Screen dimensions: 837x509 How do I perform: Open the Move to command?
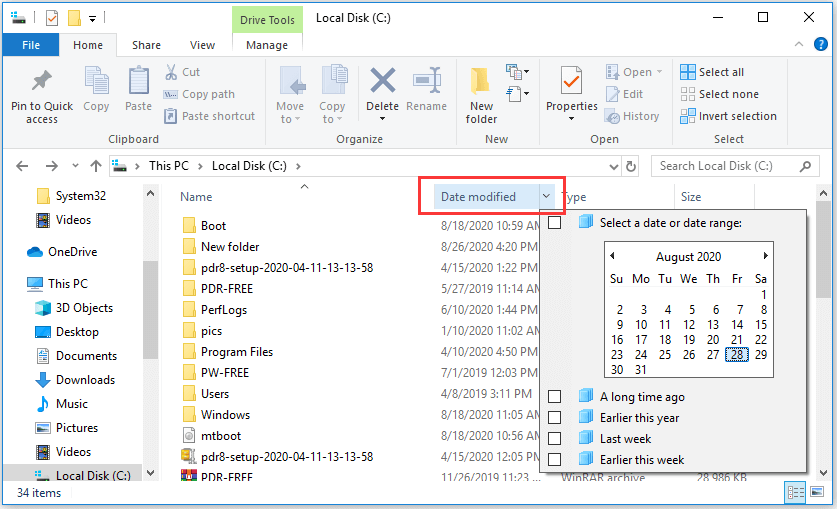290,95
